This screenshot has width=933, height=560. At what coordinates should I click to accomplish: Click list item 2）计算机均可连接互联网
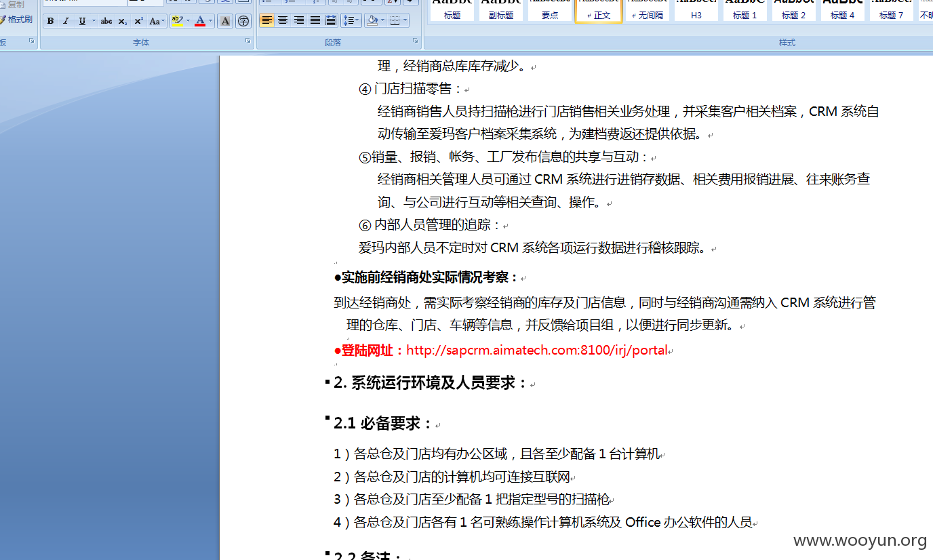(452, 477)
